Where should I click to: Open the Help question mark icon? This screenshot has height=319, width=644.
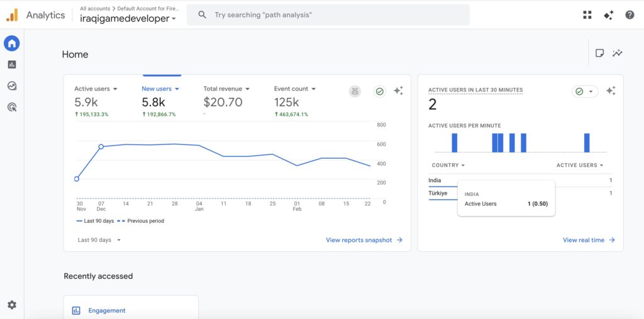(630, 15)
